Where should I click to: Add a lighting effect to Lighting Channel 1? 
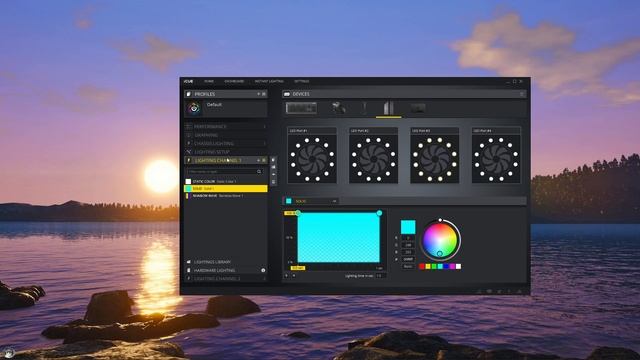click(258, 160)
